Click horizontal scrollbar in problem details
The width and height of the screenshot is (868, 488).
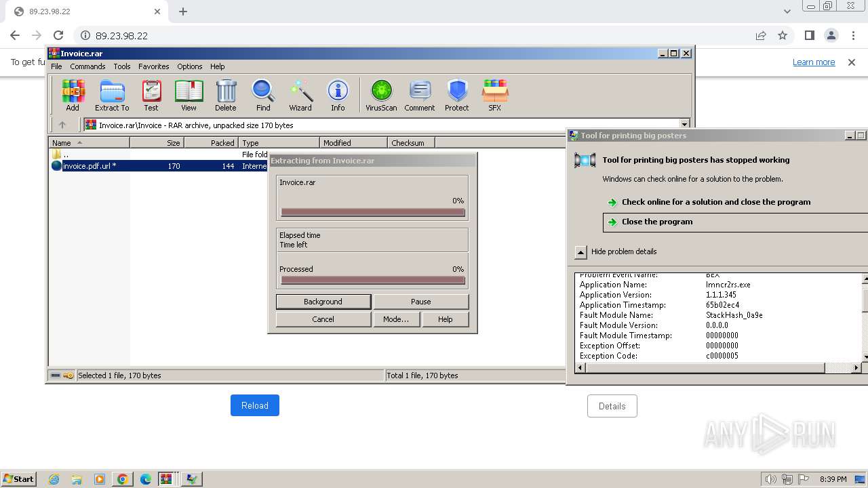(705, 367)
